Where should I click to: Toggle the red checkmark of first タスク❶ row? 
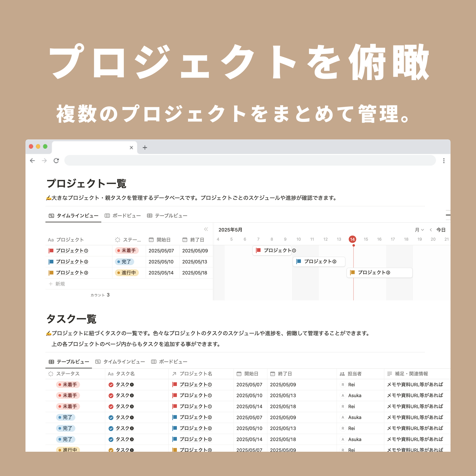[x=111, y=385]
